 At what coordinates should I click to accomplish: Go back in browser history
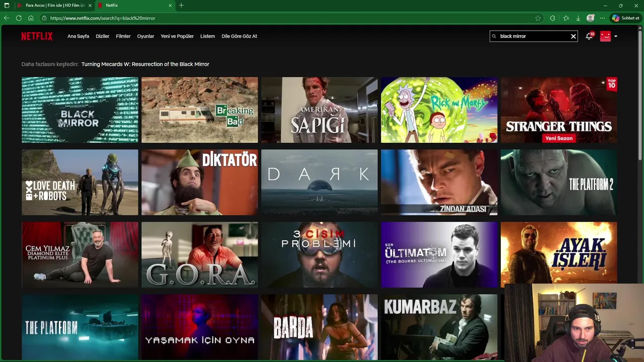point(7,18)
